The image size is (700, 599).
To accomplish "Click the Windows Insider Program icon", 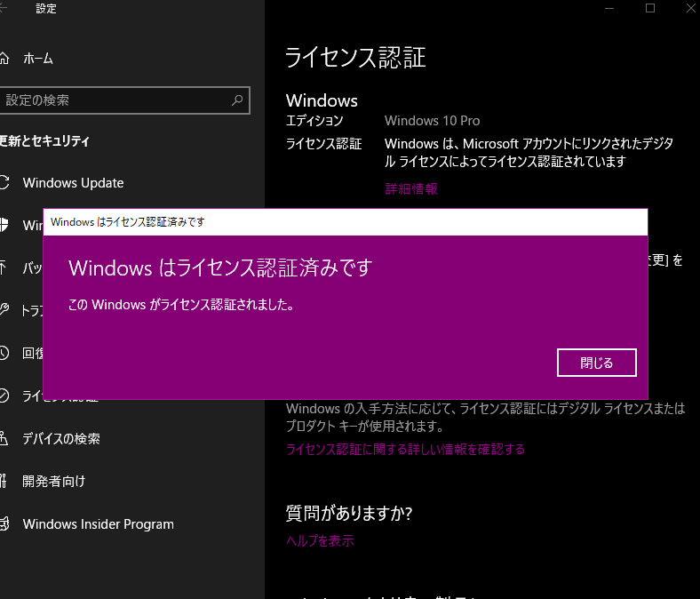I will pyautogui.click(x=4, y=523).
